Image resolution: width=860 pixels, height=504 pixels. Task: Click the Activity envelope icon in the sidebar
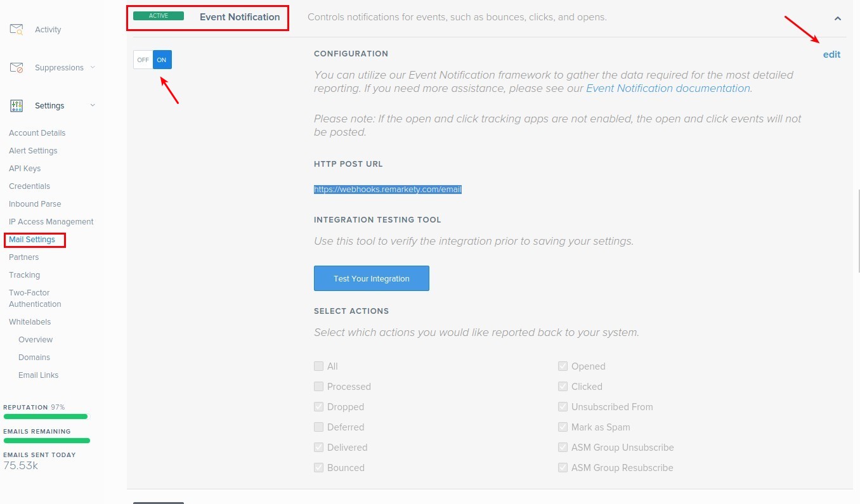[x=16, y=29]
